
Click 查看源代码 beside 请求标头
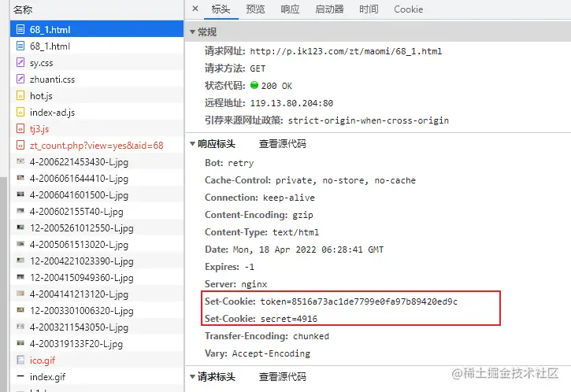click(282, 377)
